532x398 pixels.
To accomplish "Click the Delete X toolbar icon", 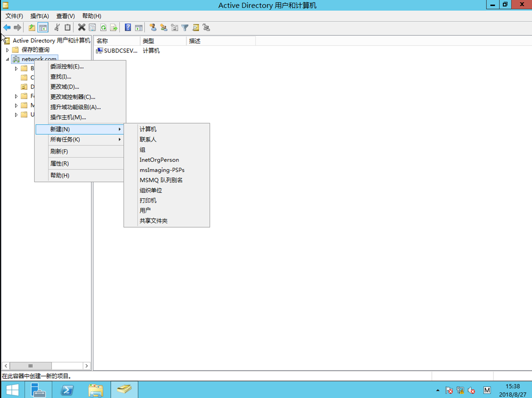I will [x=82, y=28].
